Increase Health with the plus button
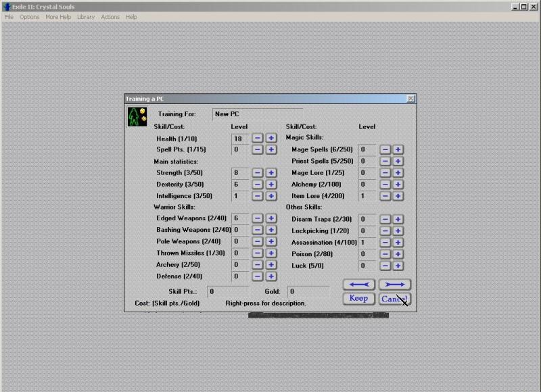 pyautogui.click(x=271, y=138)
